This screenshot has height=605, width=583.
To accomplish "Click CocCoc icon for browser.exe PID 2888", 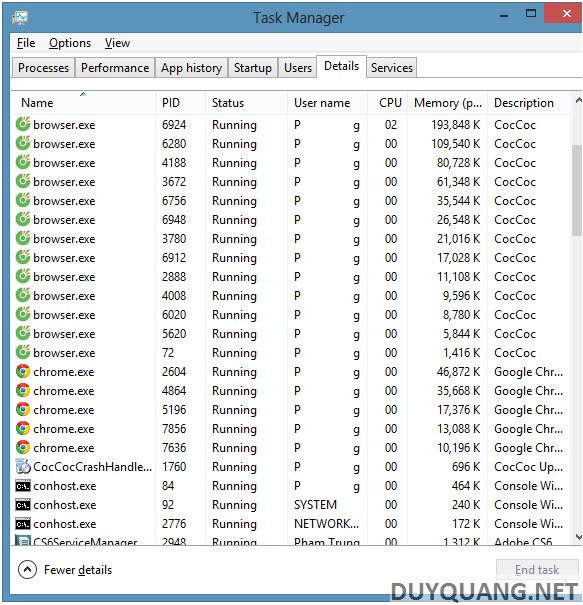I will click(23, 276).
